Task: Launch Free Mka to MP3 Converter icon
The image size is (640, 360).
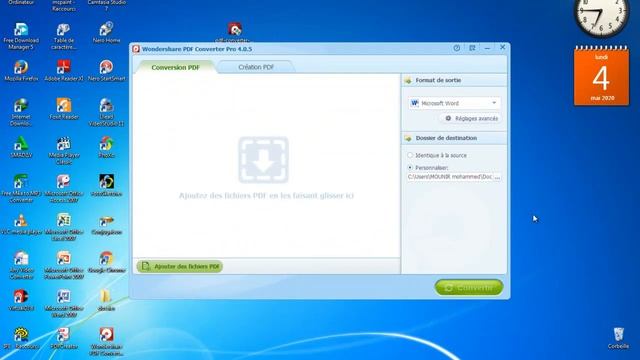Action: click(x=21, y=189)
